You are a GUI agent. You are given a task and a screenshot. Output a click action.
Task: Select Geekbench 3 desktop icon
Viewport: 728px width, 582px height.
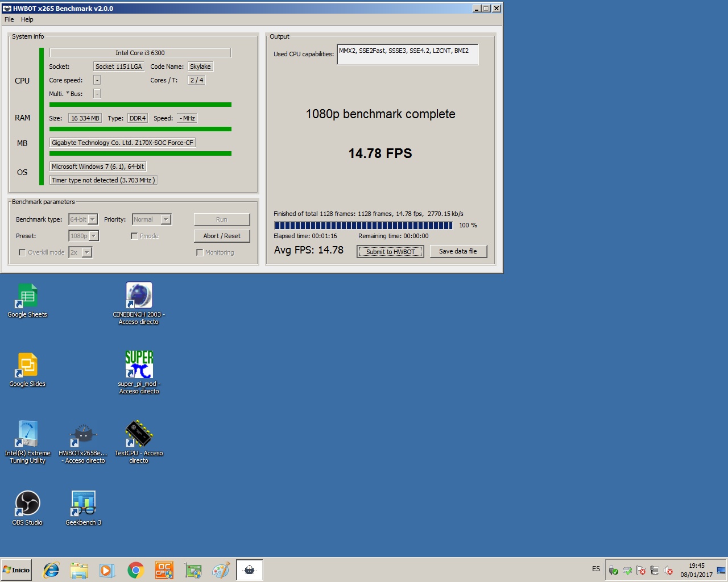click(x=83, y=508)
